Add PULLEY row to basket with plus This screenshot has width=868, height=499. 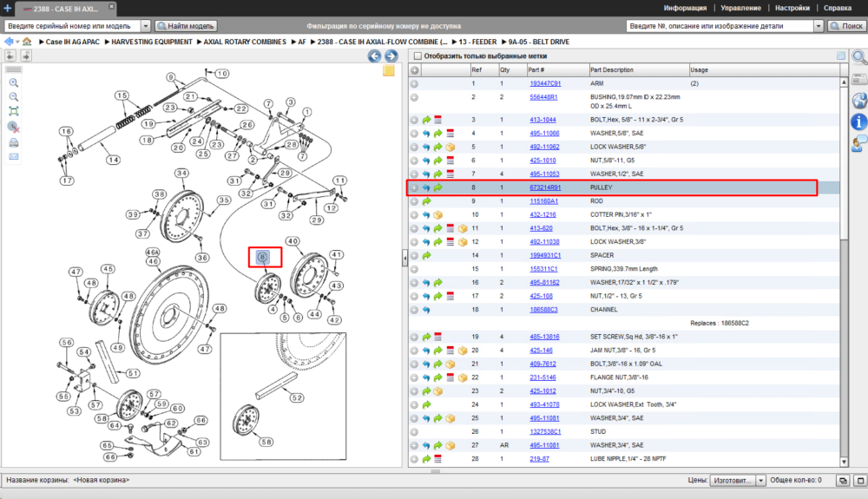coord(414,187)
